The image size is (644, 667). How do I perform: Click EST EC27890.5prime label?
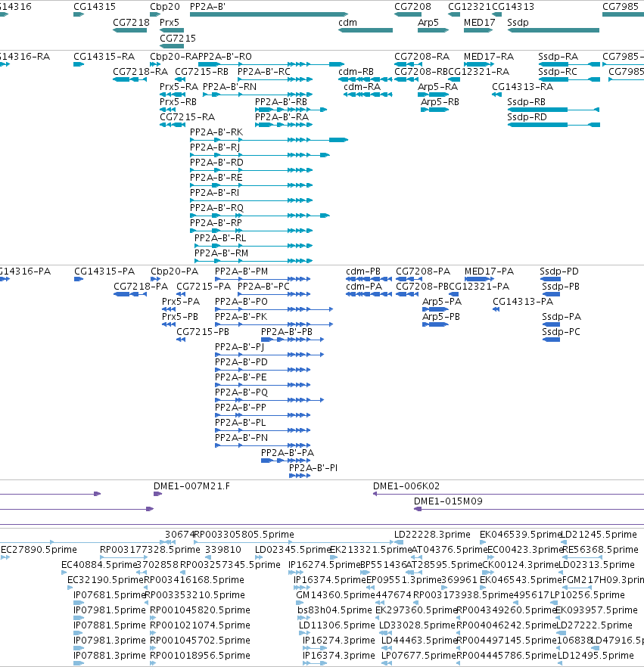pyautogui.click(x=39, y=550)
